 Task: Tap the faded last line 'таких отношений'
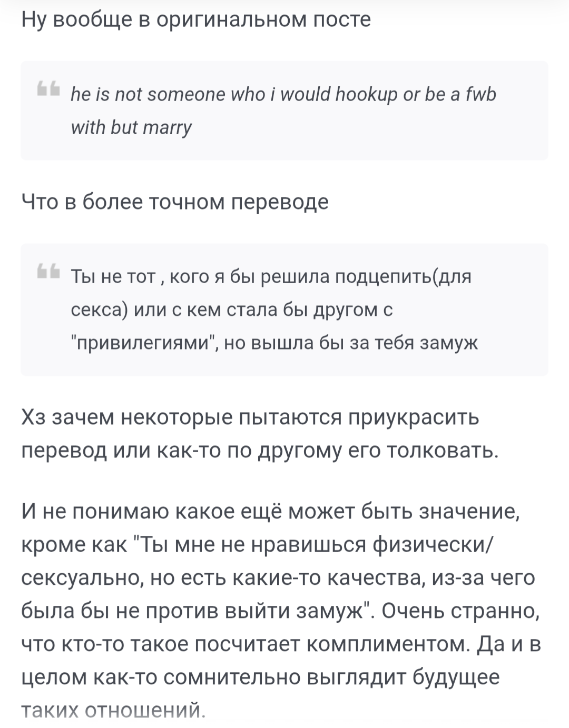[x=113, y=711]
